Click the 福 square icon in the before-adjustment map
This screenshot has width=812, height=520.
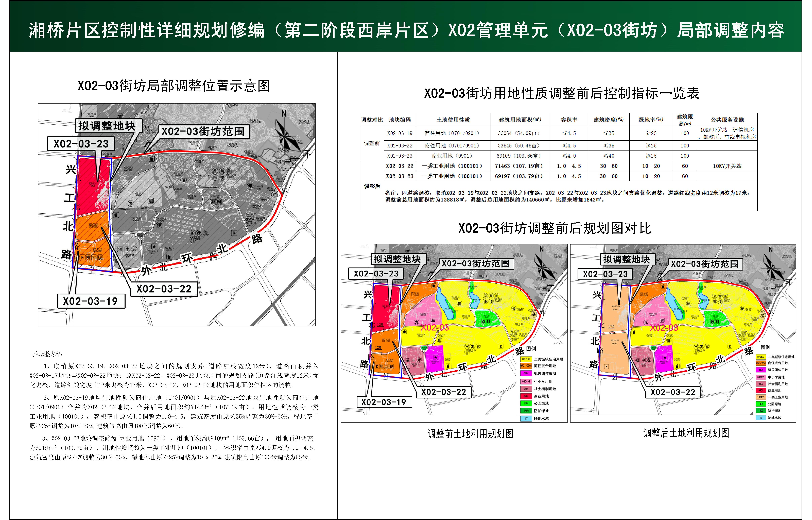(x=408, y=360)
